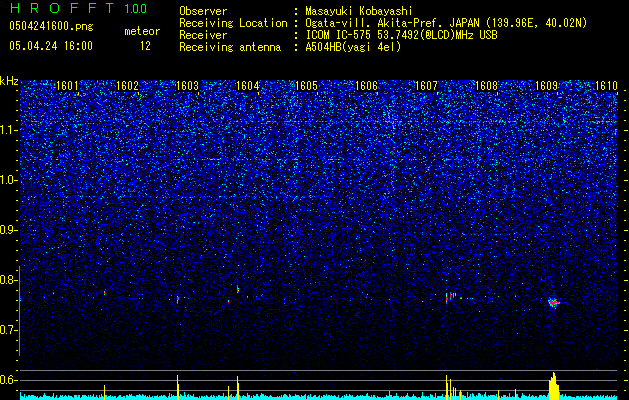Click the 1.0 kHz axis label
The width and height of the screenshot is (629, 400).
coord(9,180)
